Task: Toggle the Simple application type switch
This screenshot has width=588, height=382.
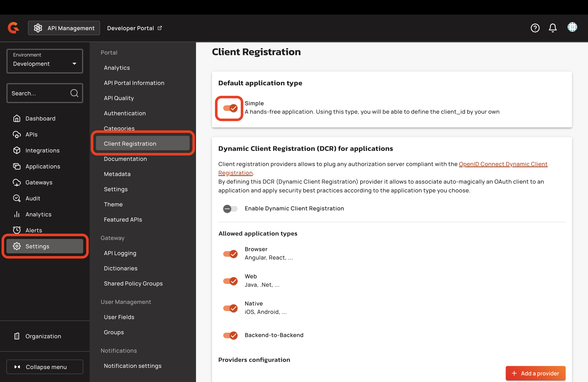Action: tap(230, 108)
